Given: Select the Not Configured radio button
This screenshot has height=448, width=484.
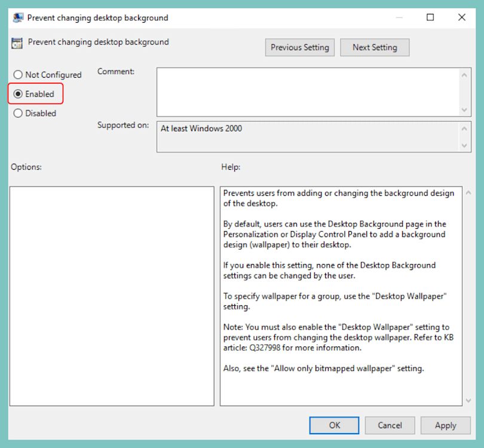Looking at the screenshot, I should point(18,75).
